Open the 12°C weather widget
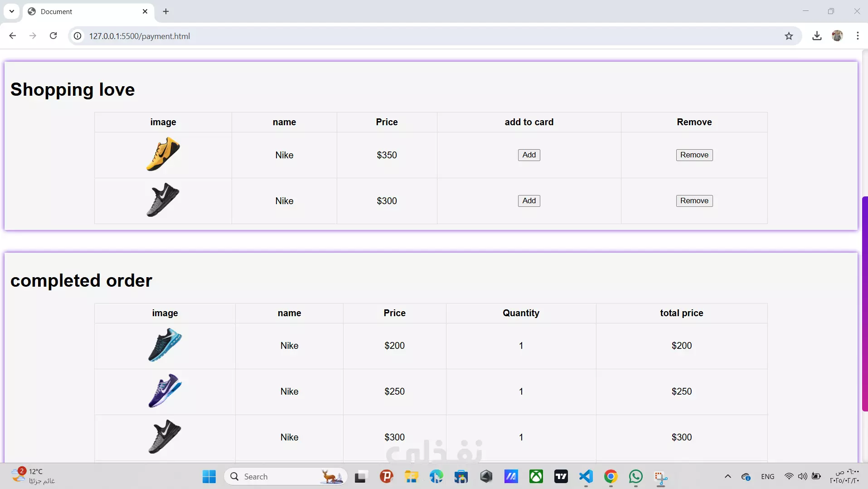 tap(33, 476)
